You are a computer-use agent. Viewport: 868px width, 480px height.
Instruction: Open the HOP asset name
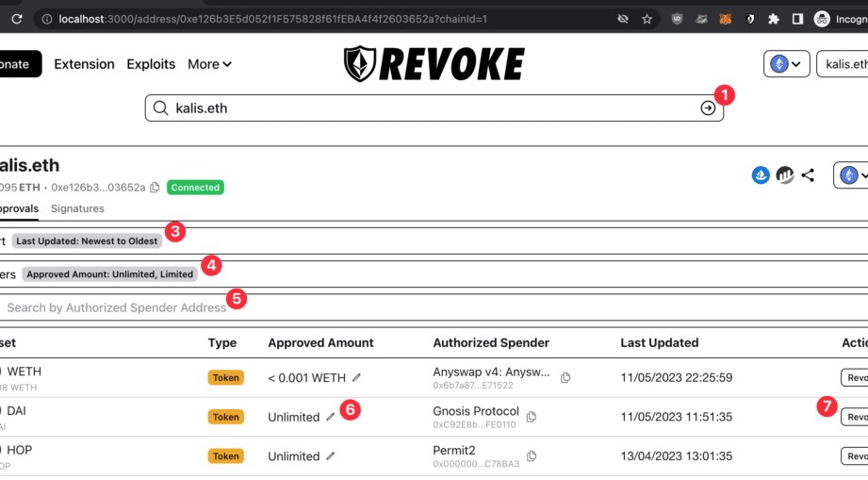point(20,450)
